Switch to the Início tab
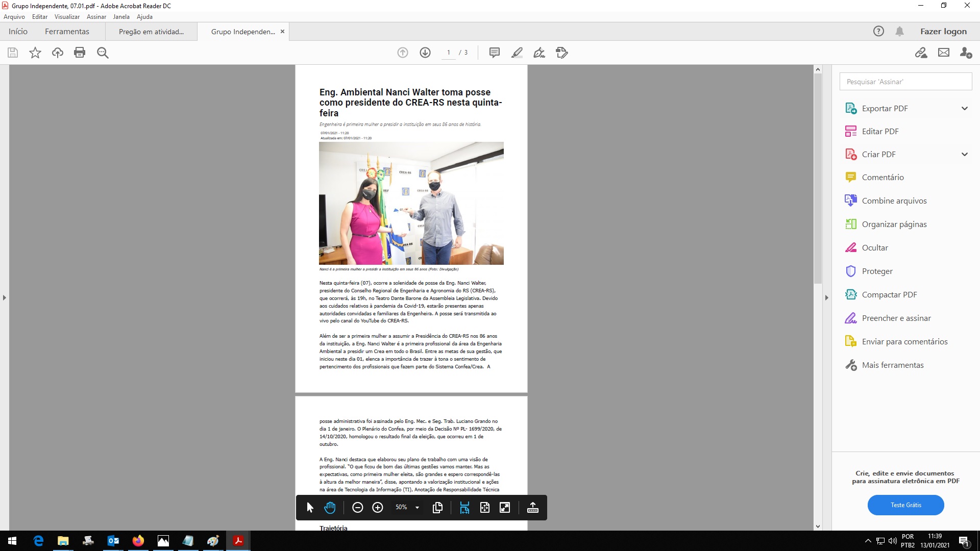Image resolution: width=980 pixels, height=551 pixels. pyautogui.click(x=18, y=31)
